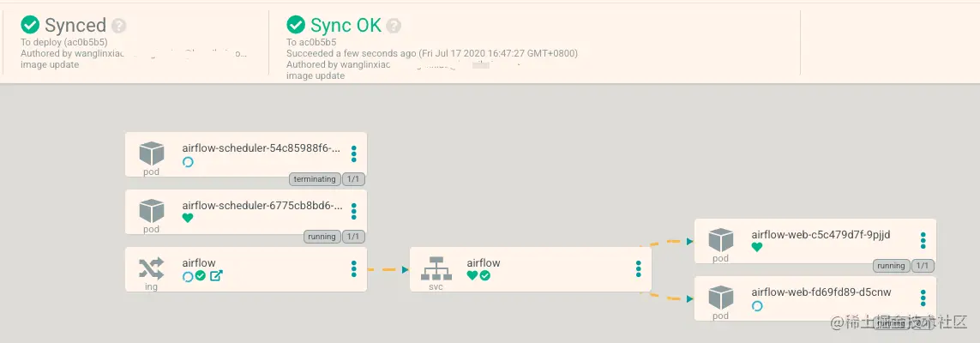The height and width of the screenshot is (343, 980).
Task: Click the running badge on airflow-web-c5c479d7f-9pjjd
Action: (891, 266)
